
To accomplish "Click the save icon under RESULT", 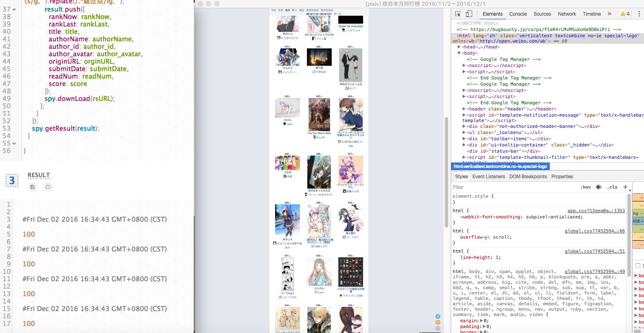I will click(x=33, y=187).
